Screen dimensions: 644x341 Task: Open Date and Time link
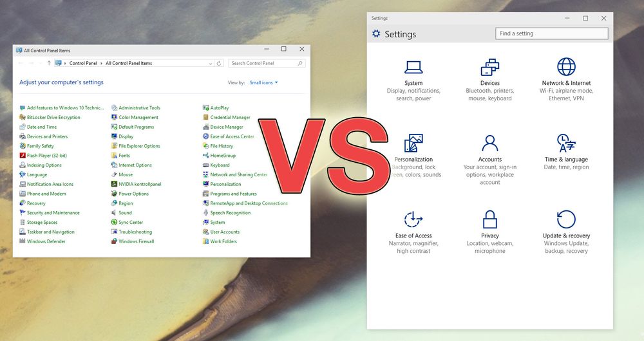[42, 127]
